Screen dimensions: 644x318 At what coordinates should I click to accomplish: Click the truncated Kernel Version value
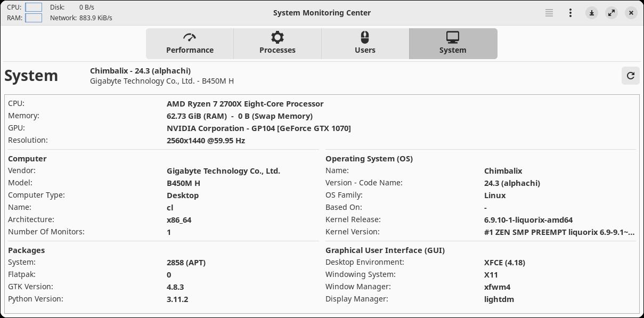[559, 232]
